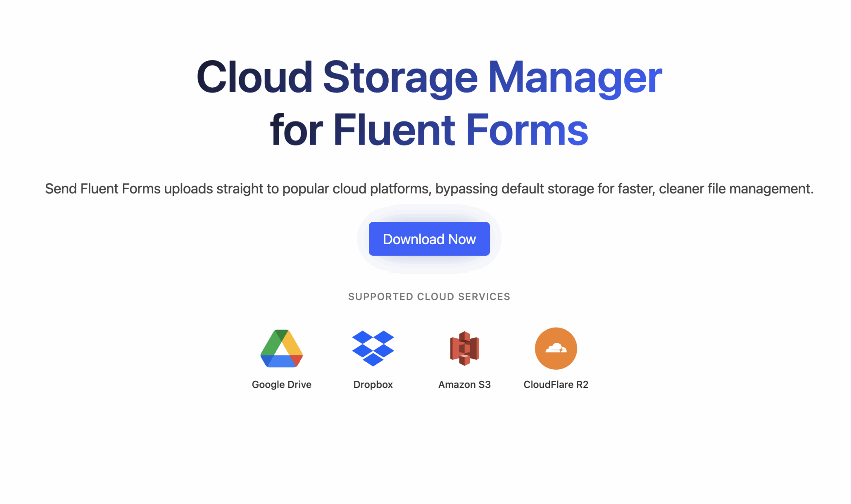Click the "Supported Cloud Services" heading

[x=429, y=297]
